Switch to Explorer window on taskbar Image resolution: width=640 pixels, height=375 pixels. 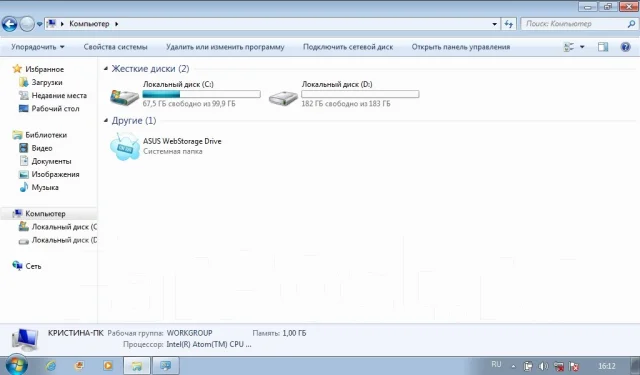click(x=137, y=366)
